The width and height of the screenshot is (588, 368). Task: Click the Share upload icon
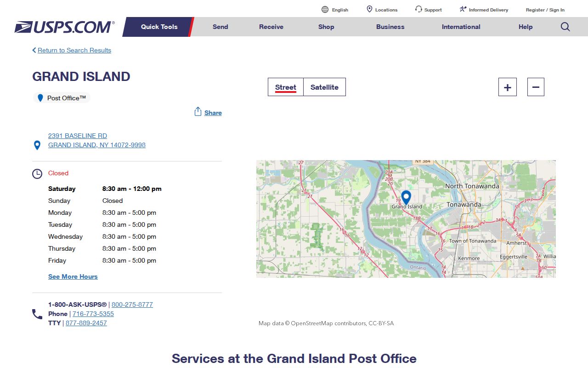tap(198, 112)
